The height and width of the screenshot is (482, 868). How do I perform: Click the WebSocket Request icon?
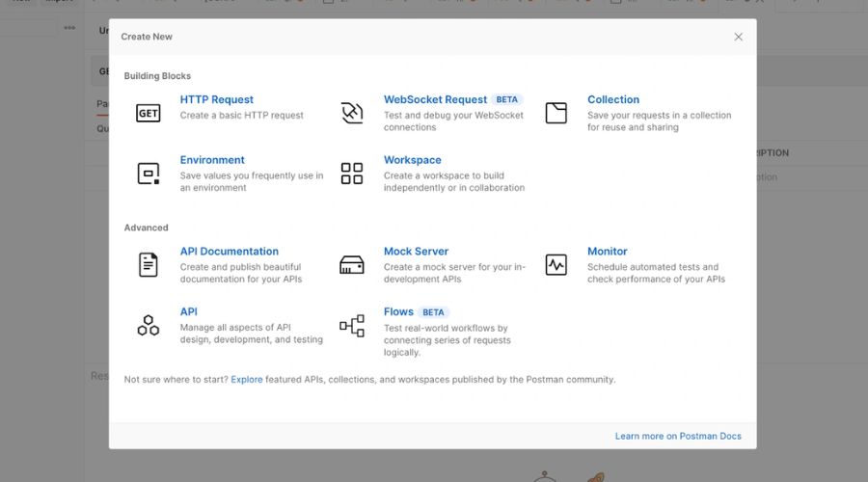click(x=352, y=113)
